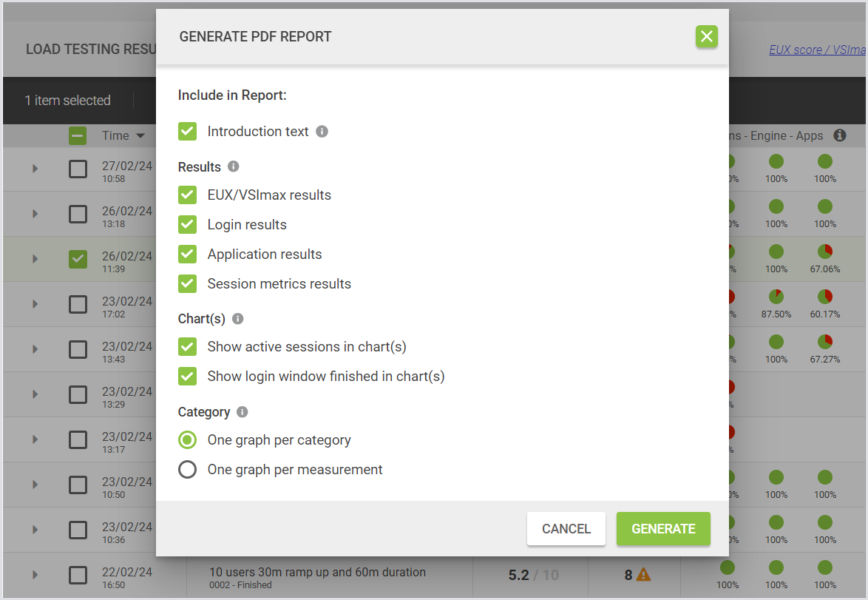Click the info icon next to Chart(s)
The image size is (868, 600).
(237, 319)
